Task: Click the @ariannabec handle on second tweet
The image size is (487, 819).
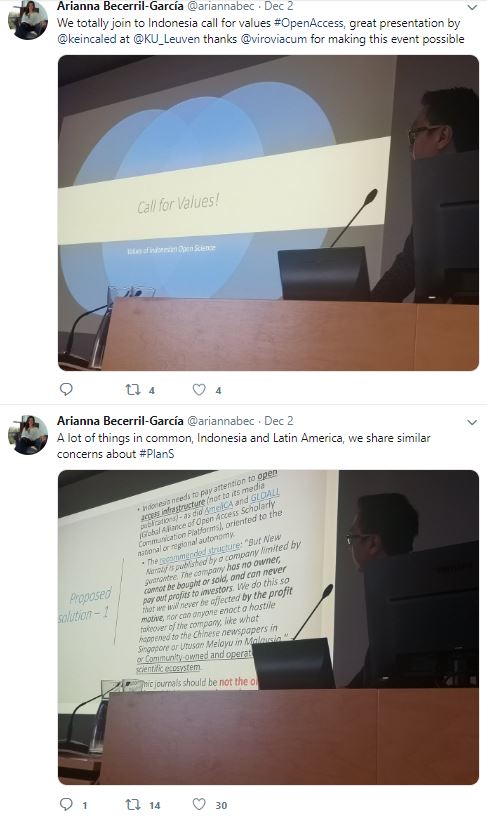Action: [x=221, y=421]
